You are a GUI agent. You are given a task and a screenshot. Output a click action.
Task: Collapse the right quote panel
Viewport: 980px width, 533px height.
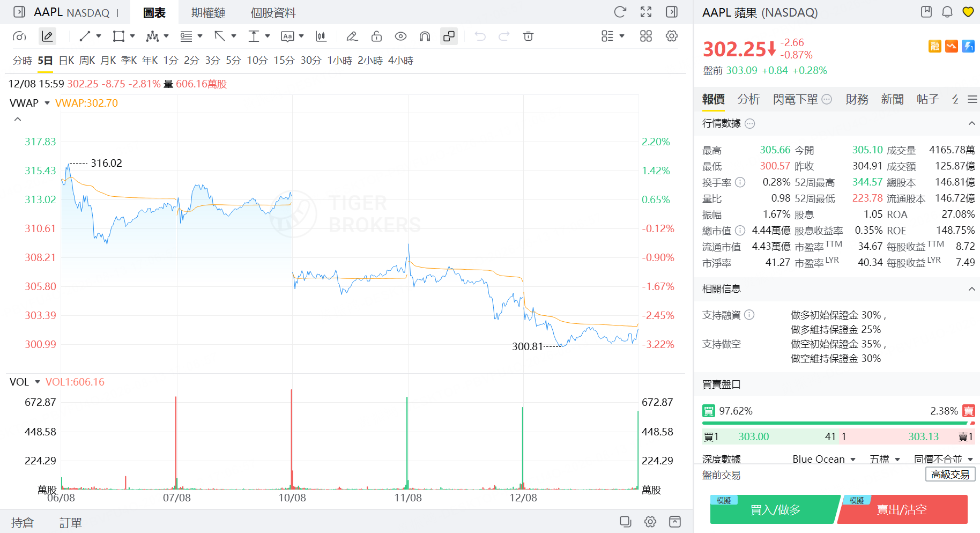pyautogui.click(x=672, y=12)
